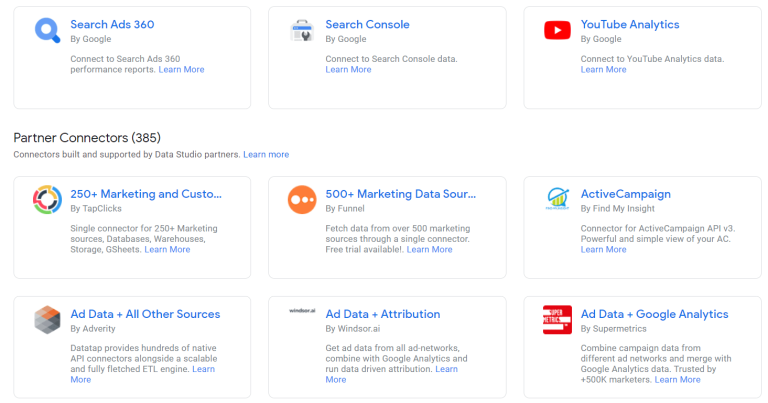Click the TapClicks circular connector icon
The height and width of the screenshot is (403, 768).
[46, 201]
